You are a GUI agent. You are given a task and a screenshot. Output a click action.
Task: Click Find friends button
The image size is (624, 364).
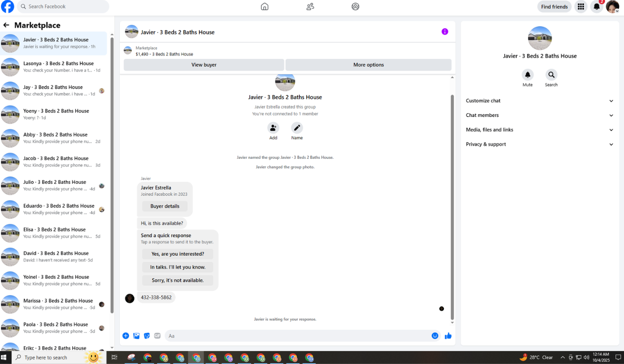pos(554,7)
